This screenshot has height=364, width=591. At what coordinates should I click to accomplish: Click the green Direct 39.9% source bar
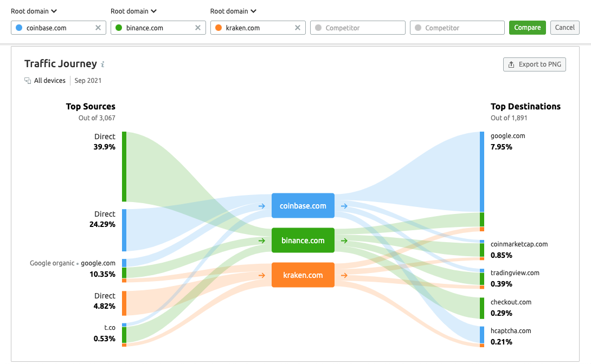click(124, 167)
